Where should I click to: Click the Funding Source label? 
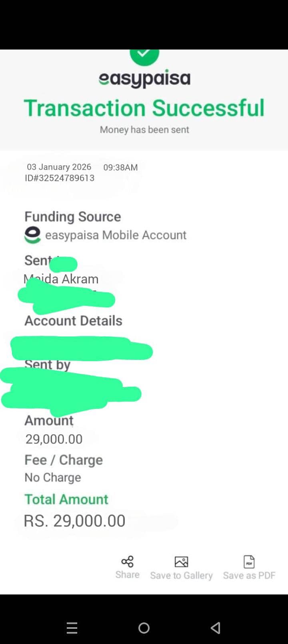coord(72,217)
